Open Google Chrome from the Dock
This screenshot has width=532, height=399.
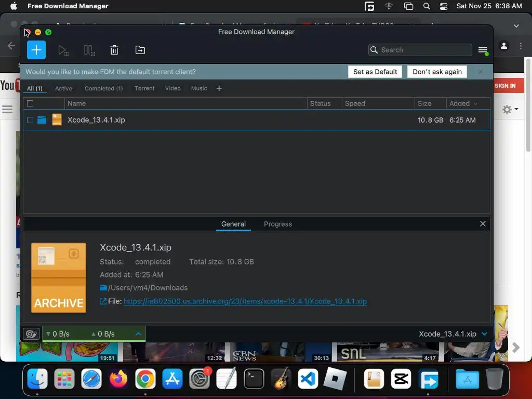pyautogui.click(x=145, y=379)
